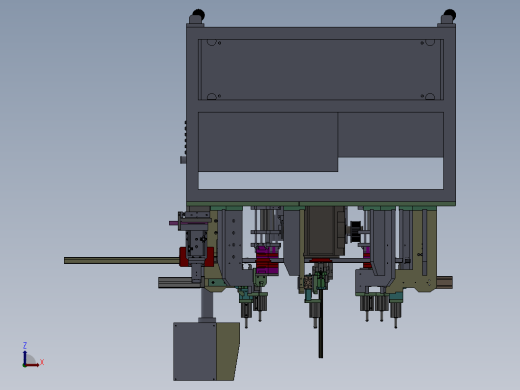
Task: Select the lower-right dark panel inside the frame
Action: tap(391, 135)
